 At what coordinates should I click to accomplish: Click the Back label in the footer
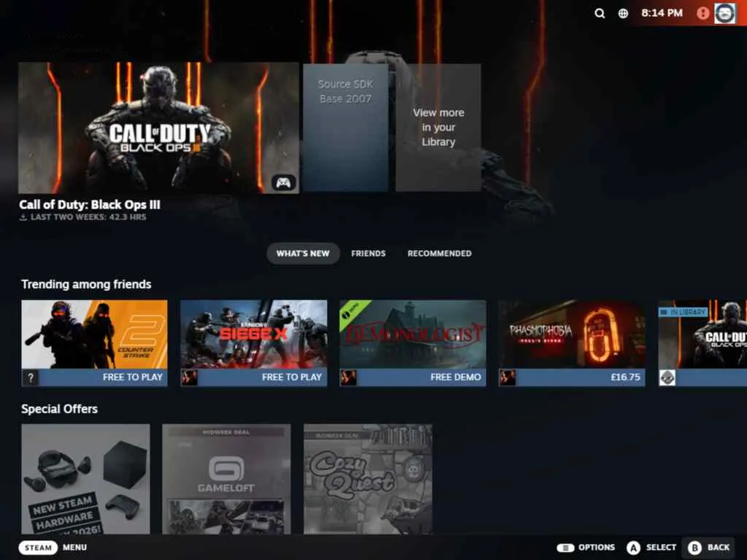(719, 548)
